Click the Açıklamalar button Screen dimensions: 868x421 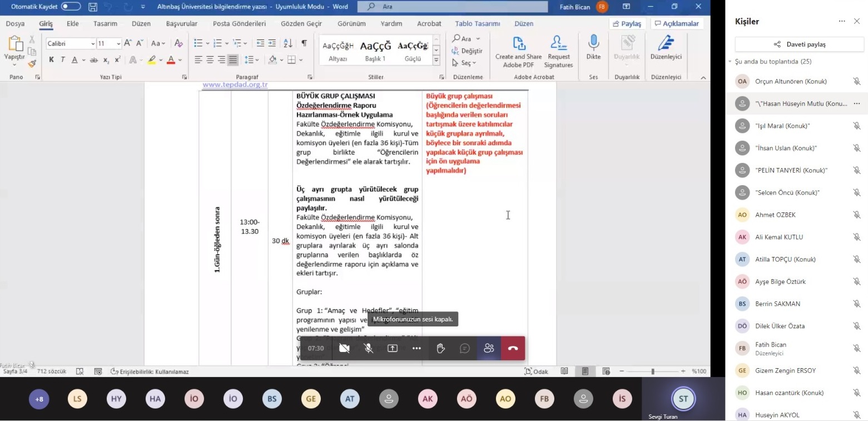point(677,24)
